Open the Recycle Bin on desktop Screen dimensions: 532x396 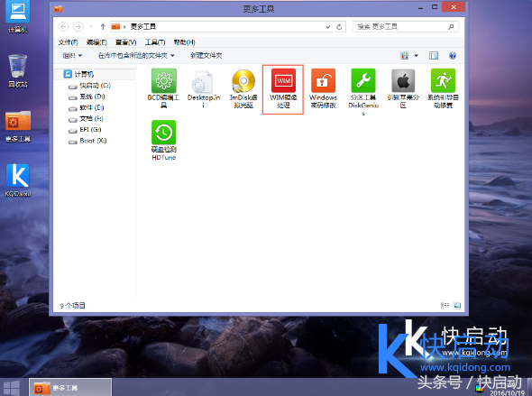point(18,70)
